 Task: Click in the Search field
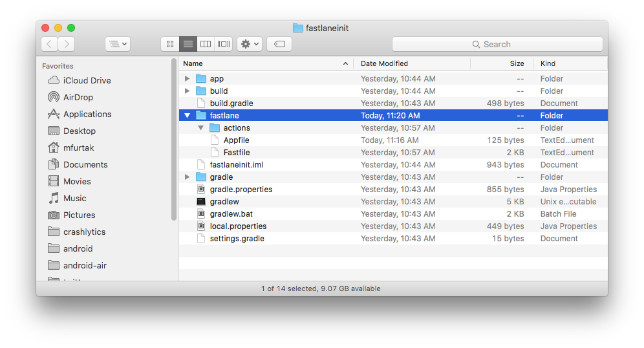[497, 44]
